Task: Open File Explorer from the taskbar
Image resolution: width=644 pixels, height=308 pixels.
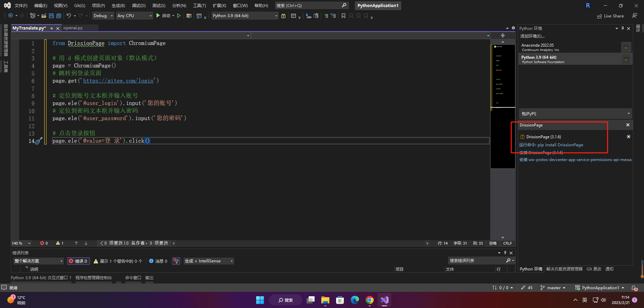Action: pyautogui.click(x=325, y=300)
